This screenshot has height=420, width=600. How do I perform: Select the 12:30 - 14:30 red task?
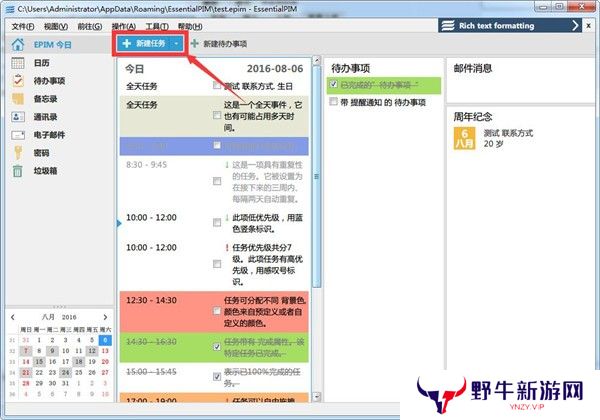coord(214,311)
